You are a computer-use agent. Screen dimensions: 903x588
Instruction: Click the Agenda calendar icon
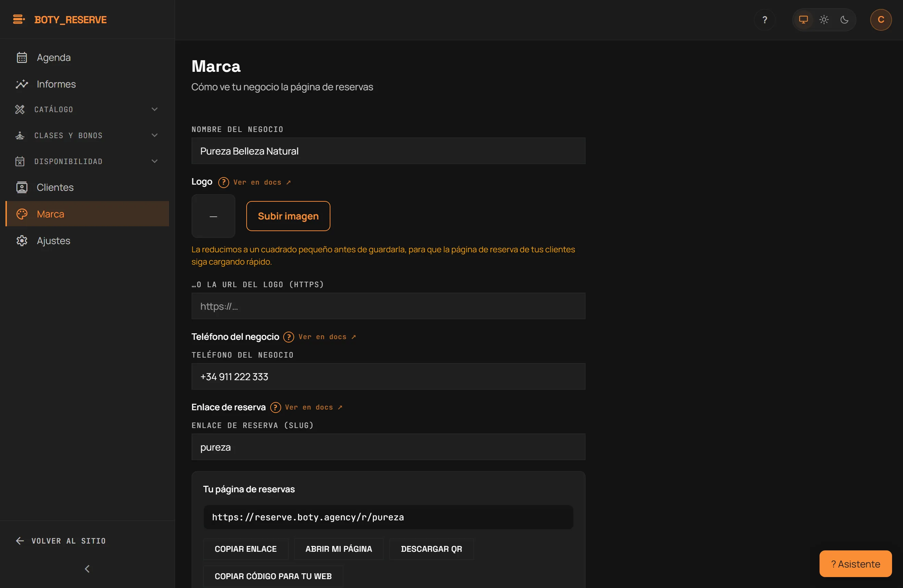[x=22, y=58]
